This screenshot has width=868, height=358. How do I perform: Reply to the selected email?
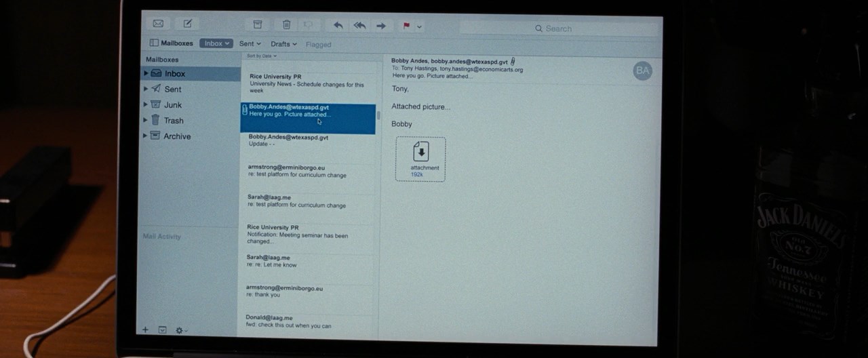click(338, 26)
